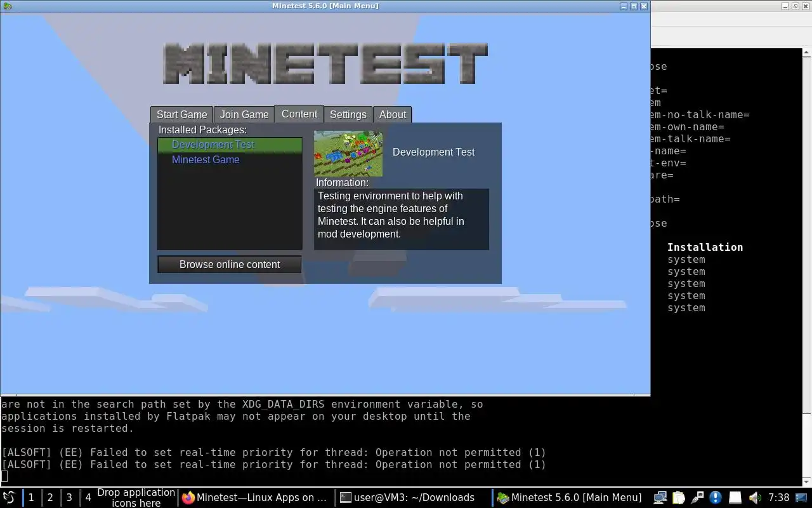Click the Minetest 5.6.0 taskbar entry

pos(569,497)
